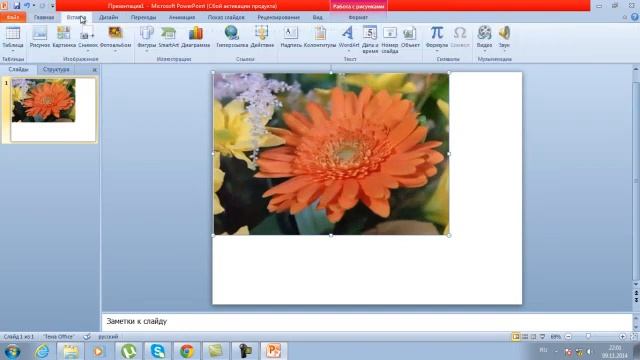Open the dropdown arrow under Снимок
Viewport: 640px width, 360px height.
(x=88, y=51)
